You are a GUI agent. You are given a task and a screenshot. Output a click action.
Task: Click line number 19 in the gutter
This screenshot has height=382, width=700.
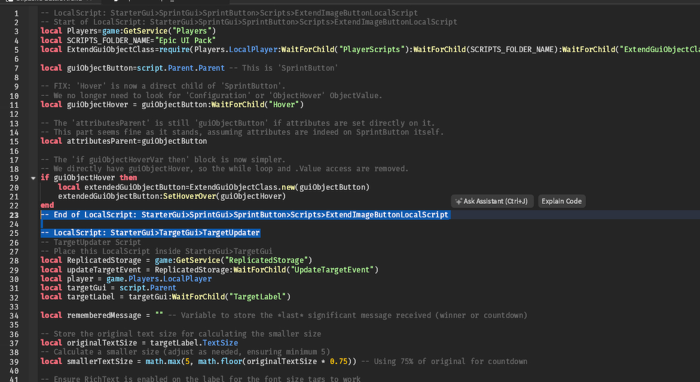(x=14, y=178)
